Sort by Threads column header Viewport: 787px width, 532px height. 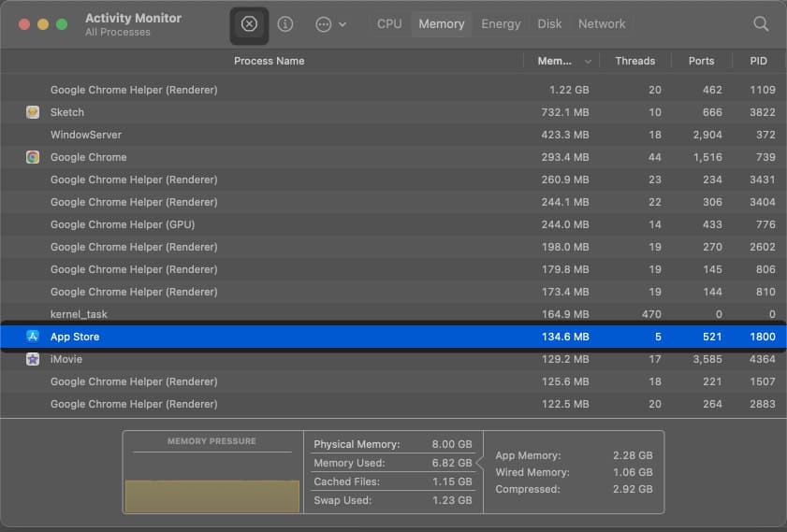[x=634, y=61]
